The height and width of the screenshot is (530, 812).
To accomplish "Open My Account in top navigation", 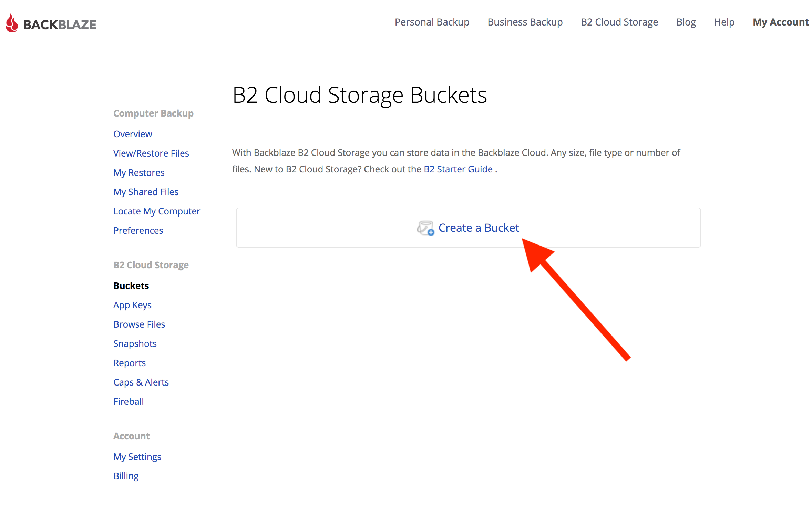I will 781,22.
